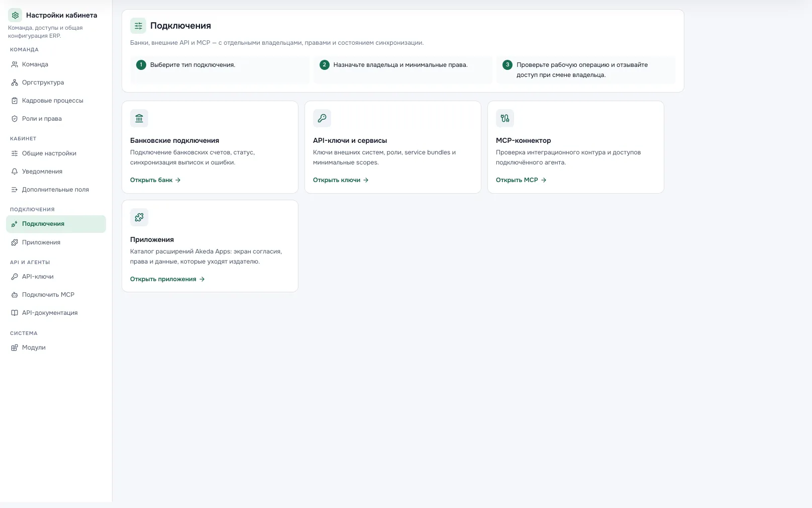812x508 pixels.
Task: Navigate to Уведомления settings
Action: [x=56, y=172]
